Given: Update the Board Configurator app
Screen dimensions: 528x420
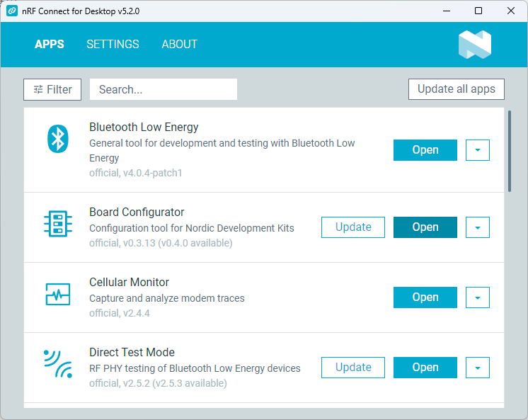Looking at the screenshot, I should pos(353,227).
